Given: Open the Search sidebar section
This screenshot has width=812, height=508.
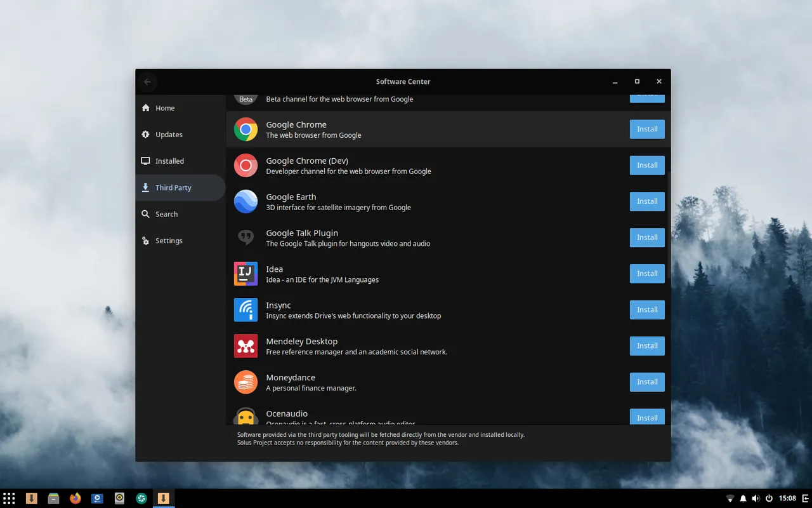Looking at the screenshot, I should pos(180,215).
